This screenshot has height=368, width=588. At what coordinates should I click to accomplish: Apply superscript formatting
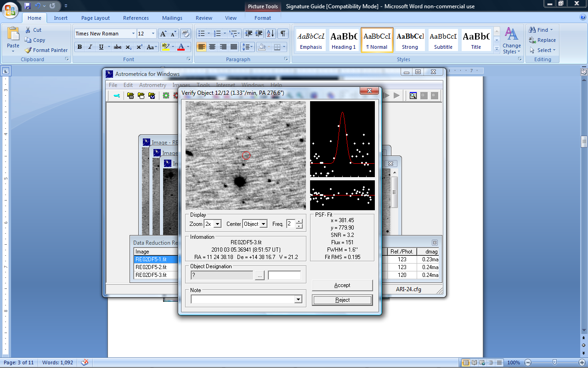tap(139, 47)
